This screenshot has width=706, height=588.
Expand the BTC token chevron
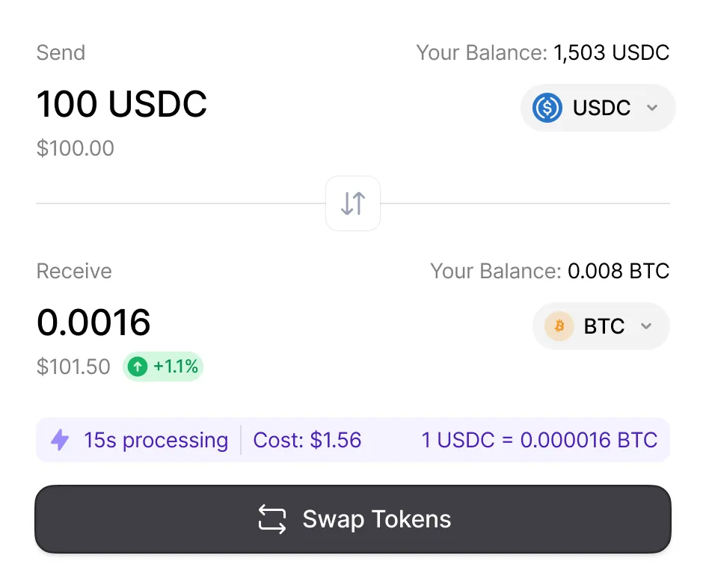coord(647,326)
